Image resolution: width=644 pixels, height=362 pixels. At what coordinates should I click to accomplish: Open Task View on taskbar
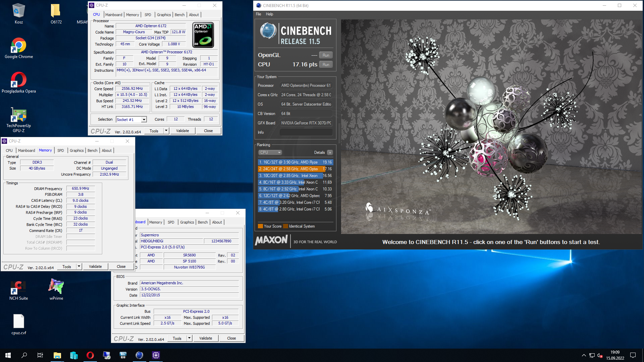(40, 355)
